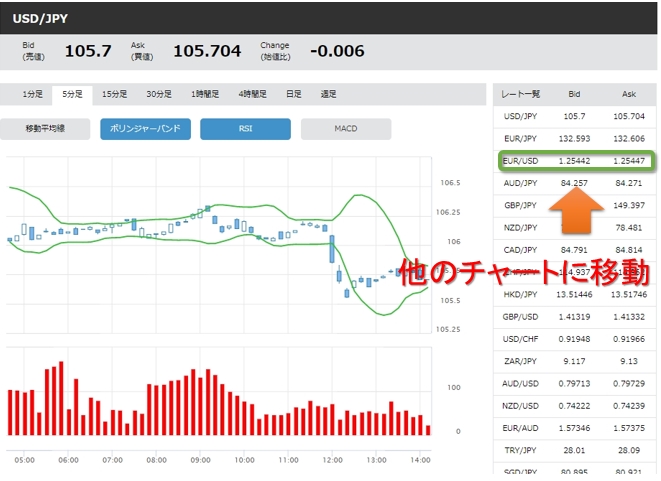
Task: Open the 4時間足 chart tab
Action: pyautogui.click(x=252, y=94)
